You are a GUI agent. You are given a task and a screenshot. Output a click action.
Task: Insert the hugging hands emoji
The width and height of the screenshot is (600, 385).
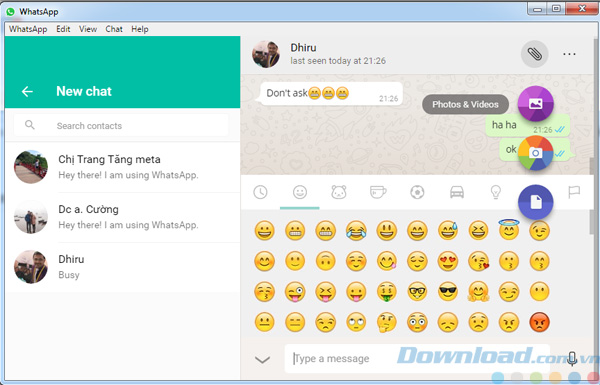tap(478, 292)
